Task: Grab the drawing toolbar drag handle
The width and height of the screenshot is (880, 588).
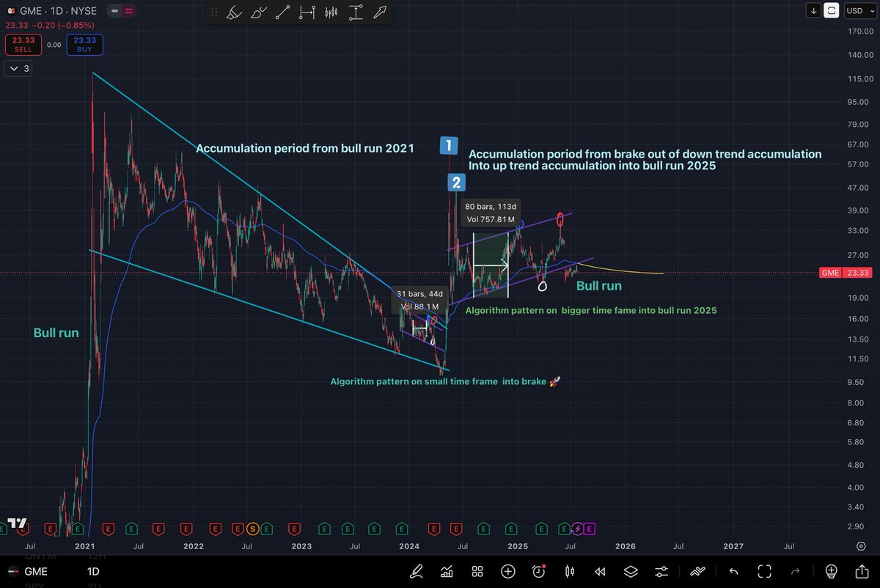Action: pos(213,12)
